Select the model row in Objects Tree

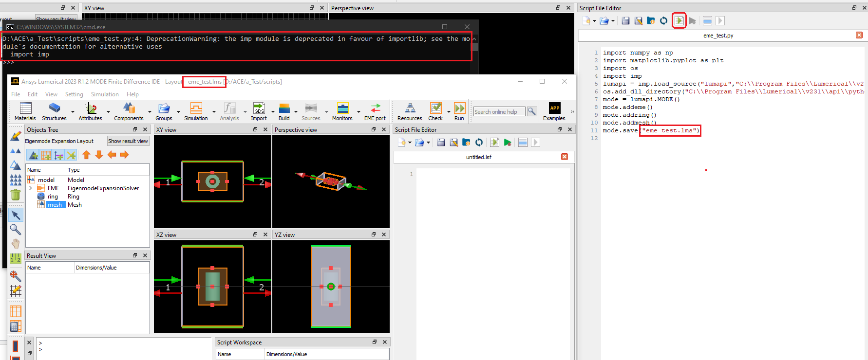pos(46,180)
